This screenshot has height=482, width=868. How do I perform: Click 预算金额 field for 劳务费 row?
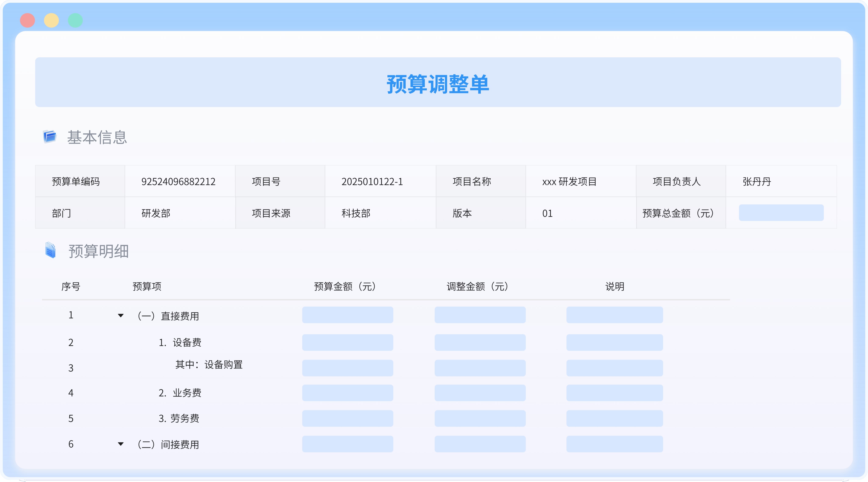coord(347,419)
